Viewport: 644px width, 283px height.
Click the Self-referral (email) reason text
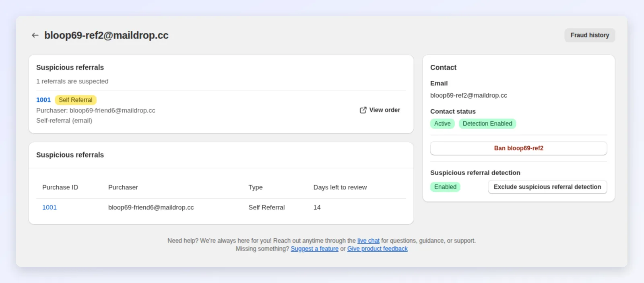click(x=64, y=121)
